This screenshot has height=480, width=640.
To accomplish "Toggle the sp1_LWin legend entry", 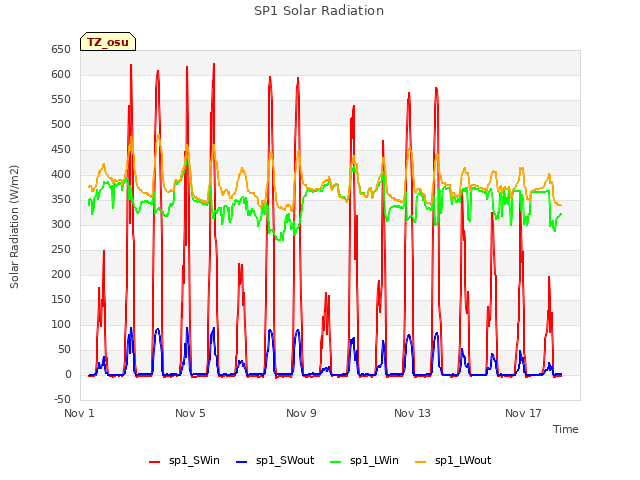I will (364, 460).
